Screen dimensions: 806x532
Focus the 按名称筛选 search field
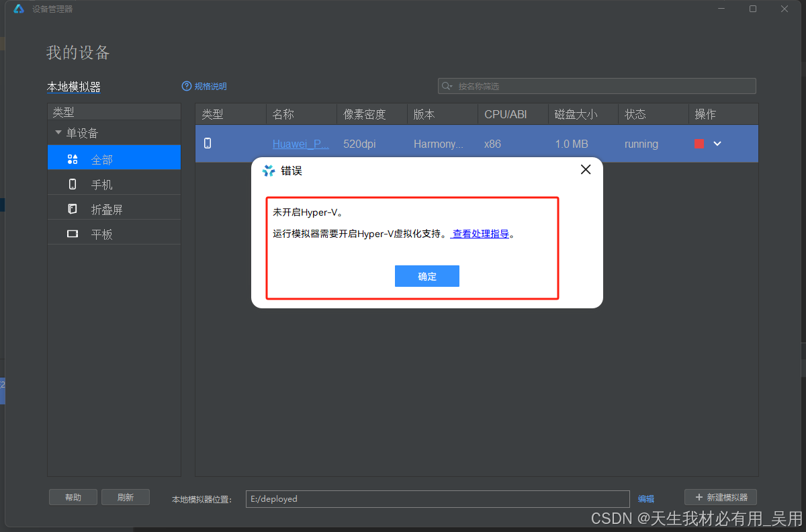[x=596, y=86]
